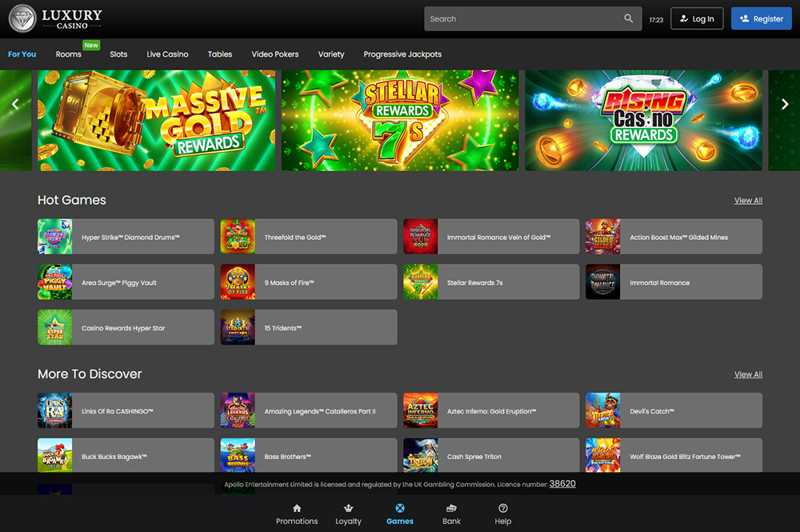Launch the 9 Masks of Fire thumbnail
This screenshot has height=532, width=800.
[x=238, y=282]
